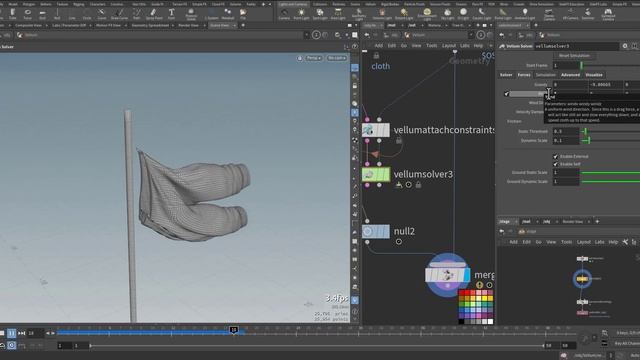640x360 pixels.
Task: Toggle the lock flag near the cloth label
Action: point(376,56)
